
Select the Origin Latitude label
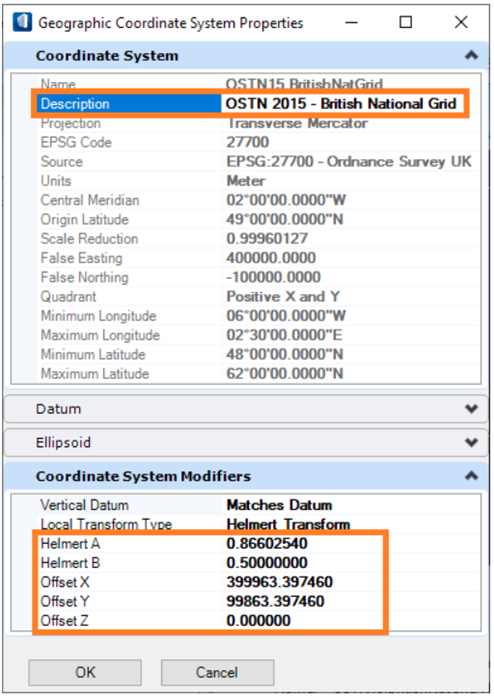click(84, 219)
